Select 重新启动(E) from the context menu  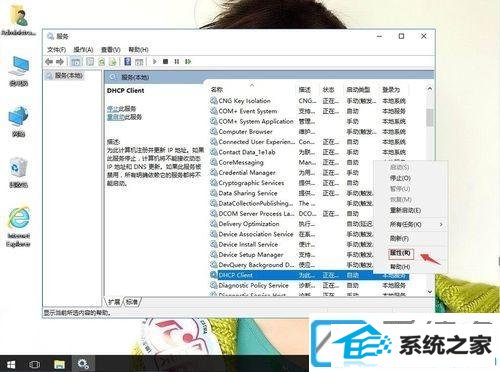point(405,210)
